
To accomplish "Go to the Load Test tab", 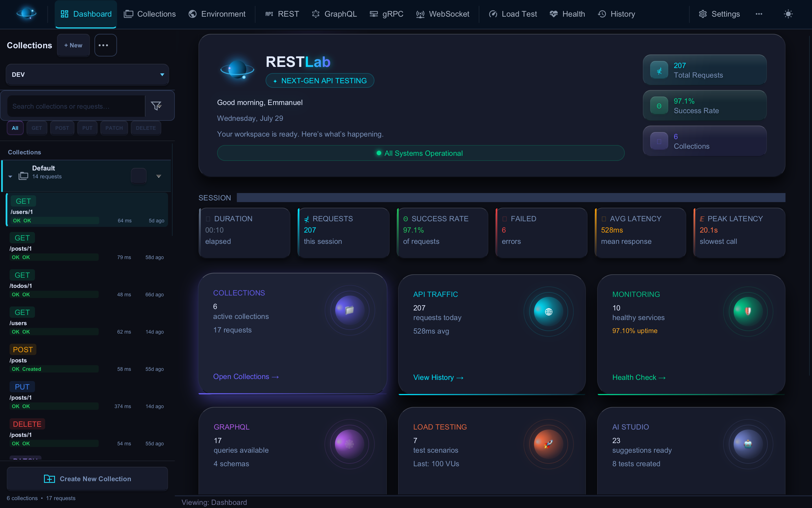I will [513, 14].
